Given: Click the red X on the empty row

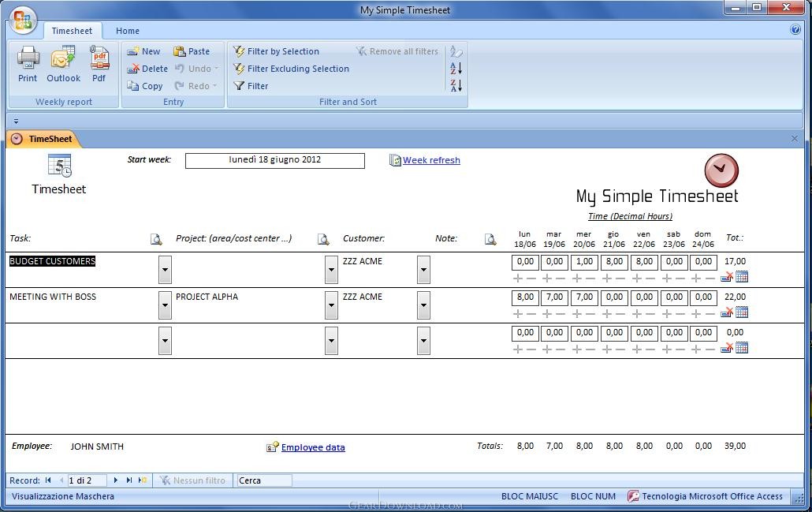Looking at the screenshot, I should (x=727, y=348).
